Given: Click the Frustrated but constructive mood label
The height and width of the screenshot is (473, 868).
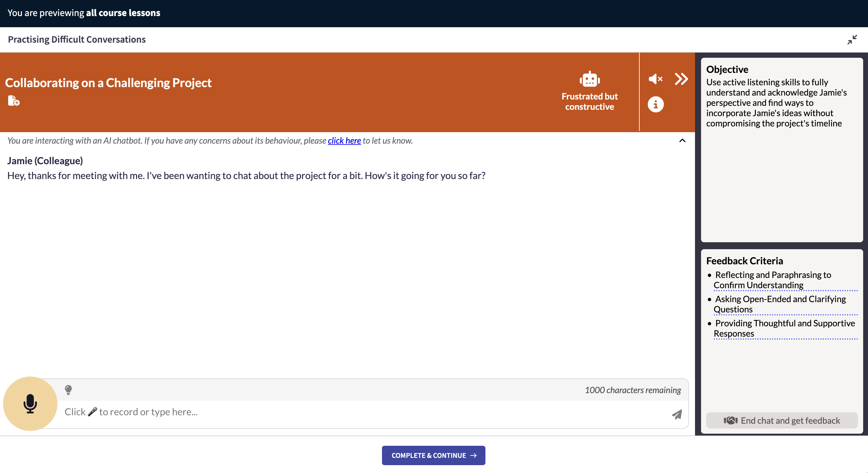Looking at the screenshot, I should [x=589, y=101].
